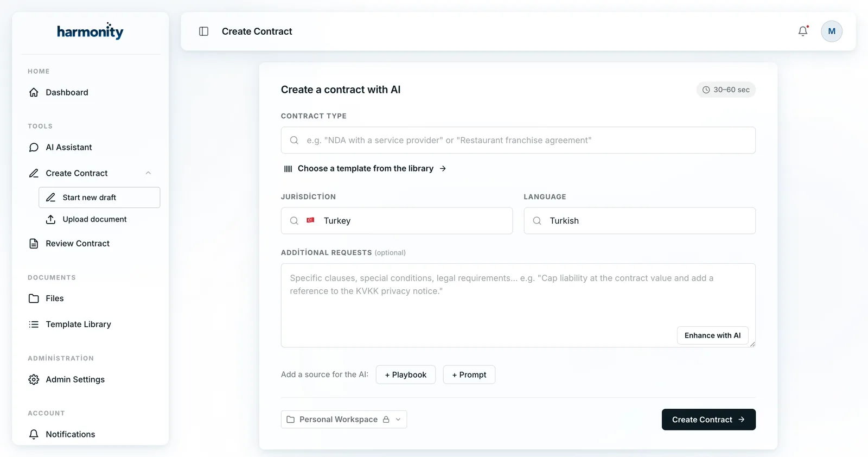This screenshot has height=457, width=868.
Task: Click the folder icon in Personal Workspace selector
Action: pyautogui.click(x=291, y=420)
